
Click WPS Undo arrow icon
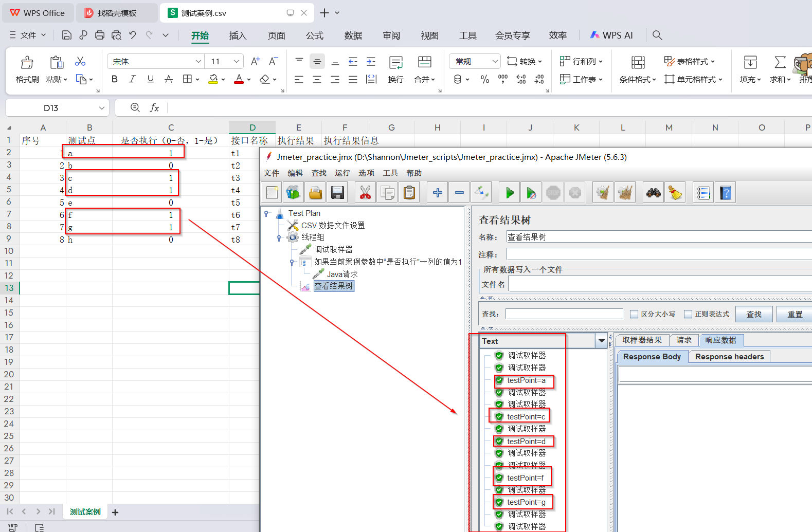133,35
